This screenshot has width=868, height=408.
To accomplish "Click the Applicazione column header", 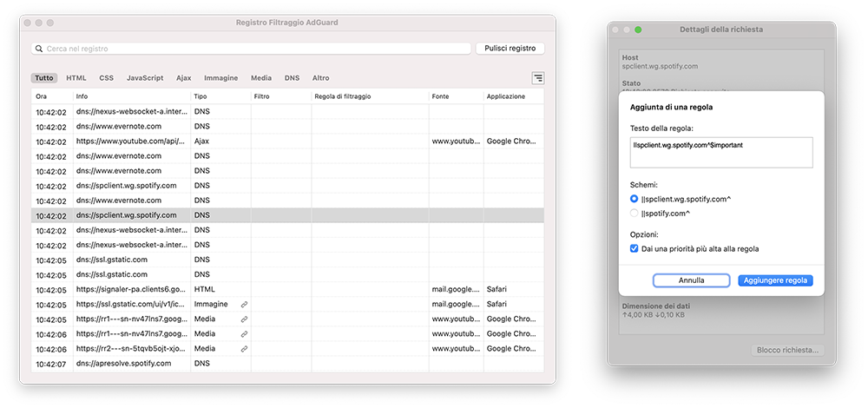I will pos(514,96).
